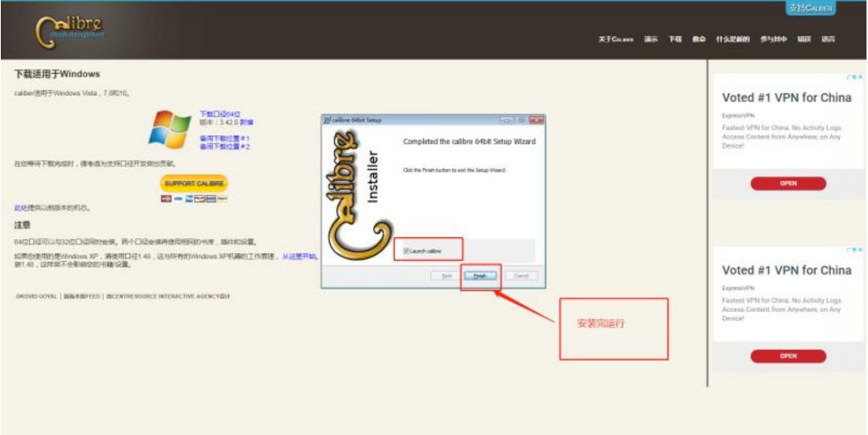The width and height of the screenshot is (868, 435).
Task: Click the payment card icons below Support Calibre
Action: click(x=194, y=199)
